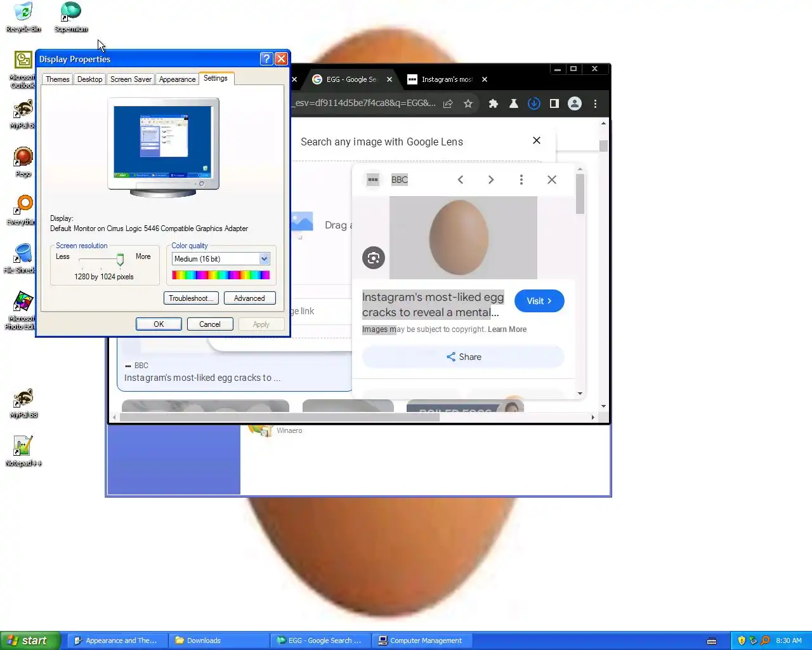Open the Everything desktop icon
The width and height of the screenshot is (812, 650).
(22, 210)
